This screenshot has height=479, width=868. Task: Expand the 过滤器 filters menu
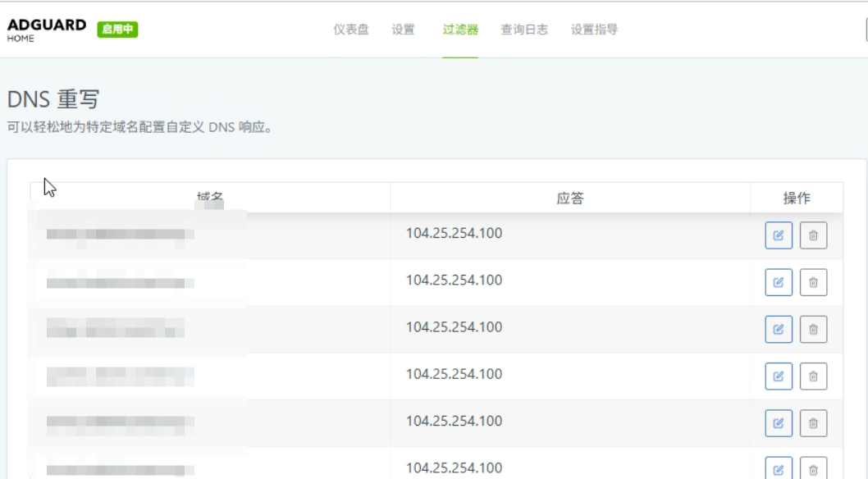[x=459, y=30]
